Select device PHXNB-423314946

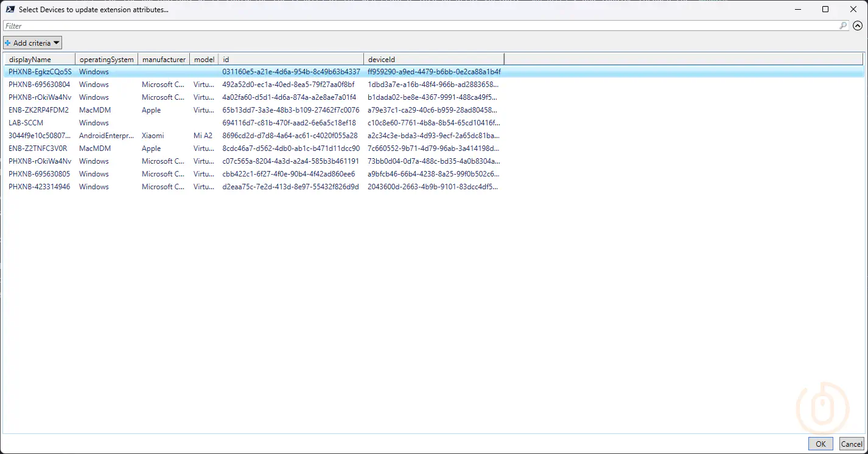[39, 187]
